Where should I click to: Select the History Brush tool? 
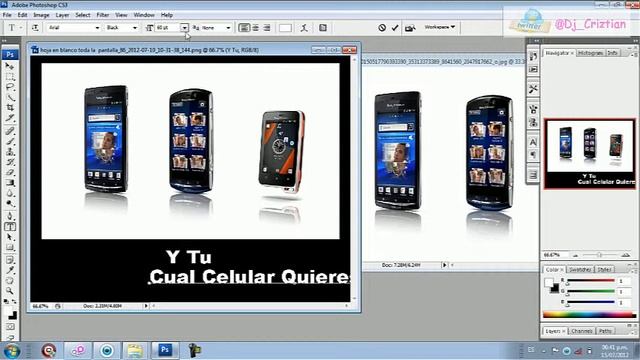click(x=10, y=162)
